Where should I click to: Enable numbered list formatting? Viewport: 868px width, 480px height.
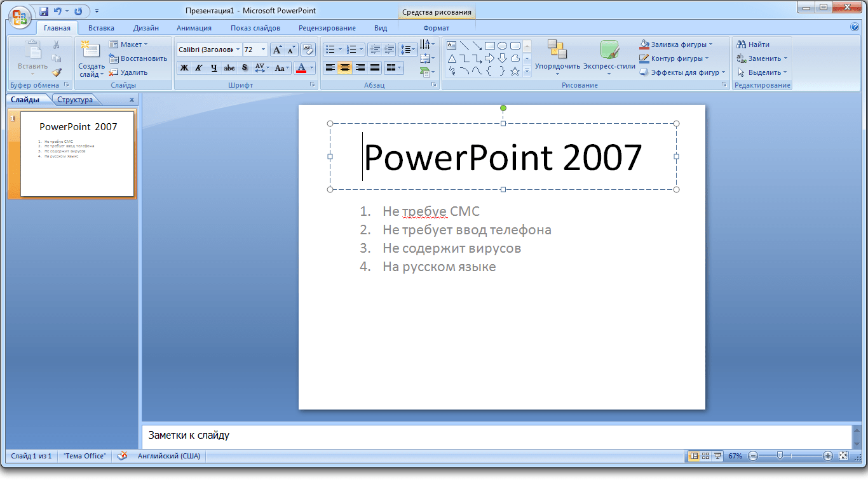pyautogui.click(x=351, y=49)
